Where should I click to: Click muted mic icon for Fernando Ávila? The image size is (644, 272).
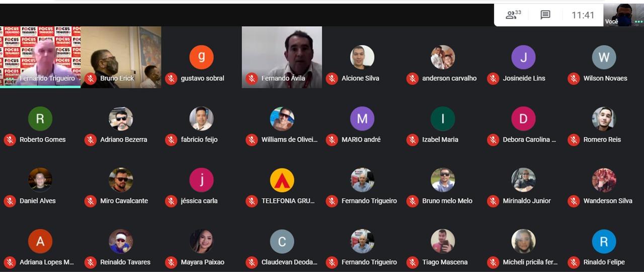click(252, 78)
